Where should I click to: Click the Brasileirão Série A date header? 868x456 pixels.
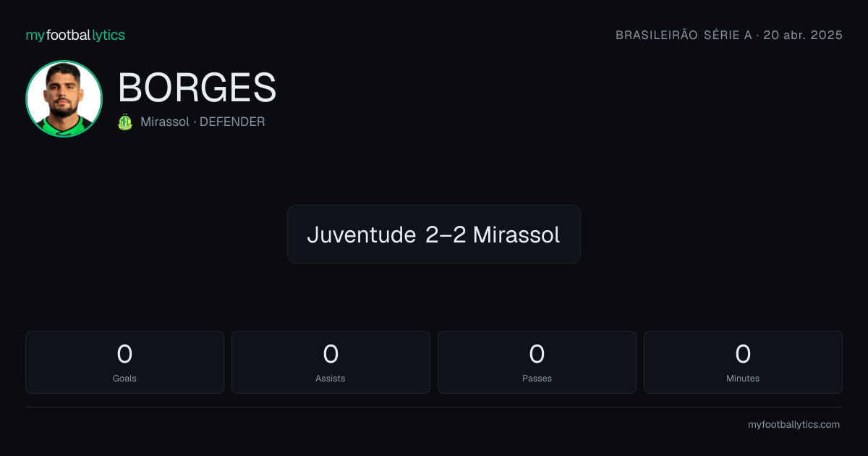tap(729, 35)
